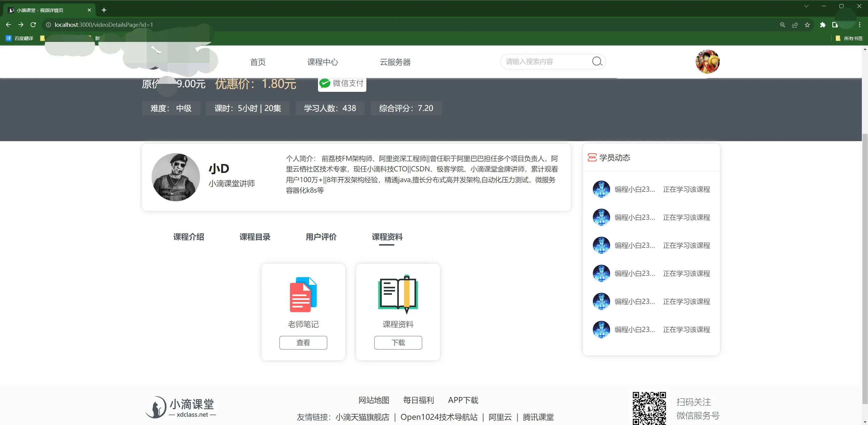The height and width of the screenshot is (425, 868).
Task: Click the address bar URL
Action: pyautogui.click(x=104, y=25)
